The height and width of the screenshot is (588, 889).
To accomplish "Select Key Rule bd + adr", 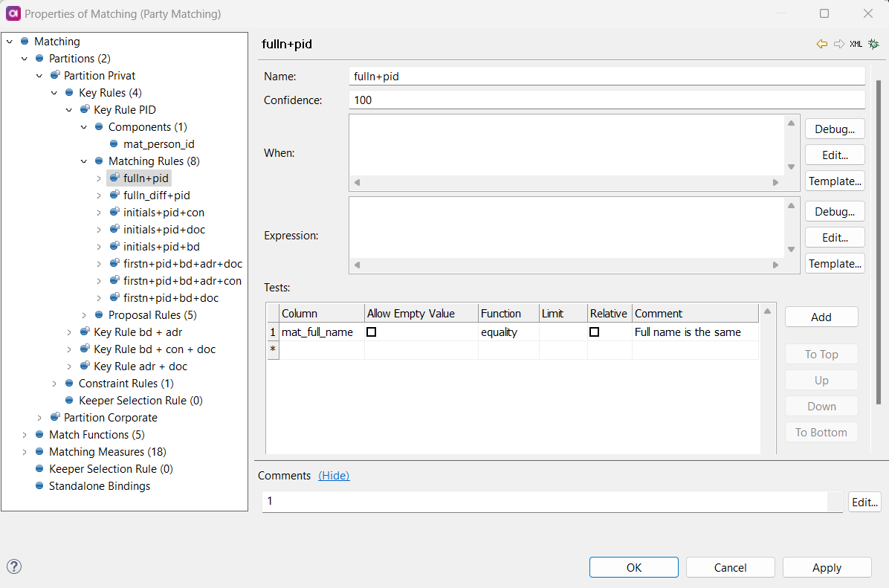I will click(138, 332).
